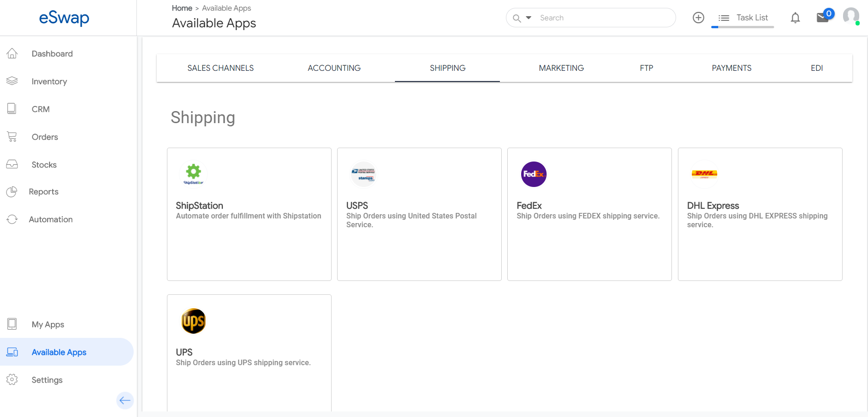Click the DHL Express logo
Image resolution: width=868 pixels, height=417 pixels.
coord(704,174)
